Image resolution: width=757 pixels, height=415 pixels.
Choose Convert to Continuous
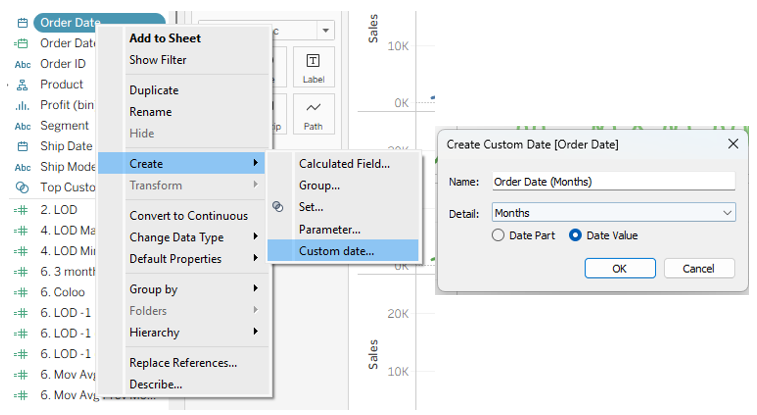189,216
